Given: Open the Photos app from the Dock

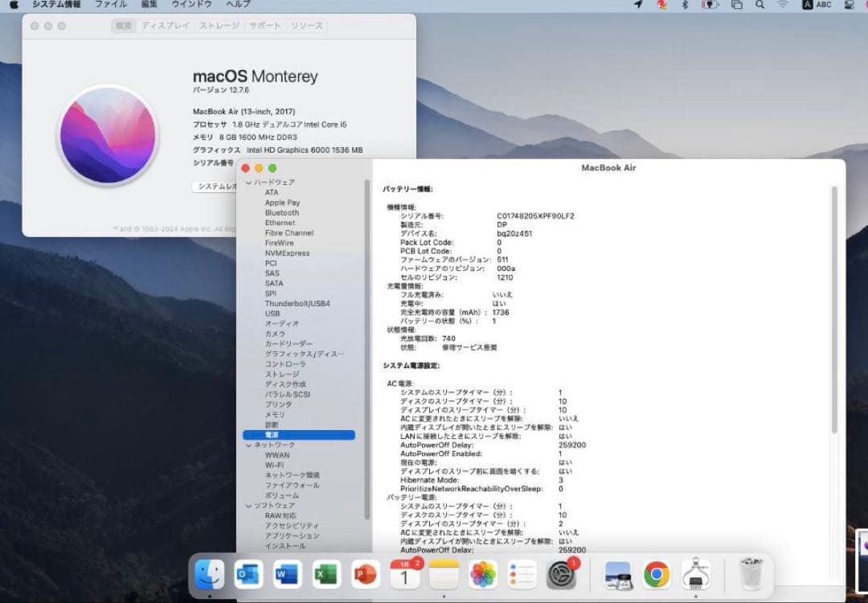Looking at the screenshot, I should tap(483, 575).
